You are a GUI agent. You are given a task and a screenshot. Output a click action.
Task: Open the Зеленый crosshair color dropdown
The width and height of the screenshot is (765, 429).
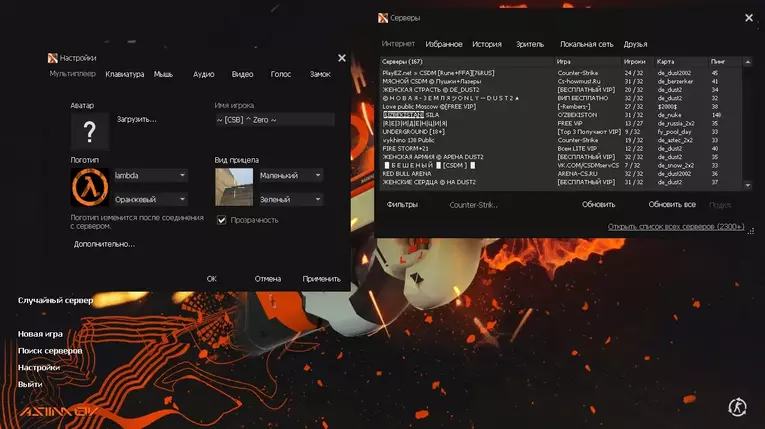[x=291, y=199]
